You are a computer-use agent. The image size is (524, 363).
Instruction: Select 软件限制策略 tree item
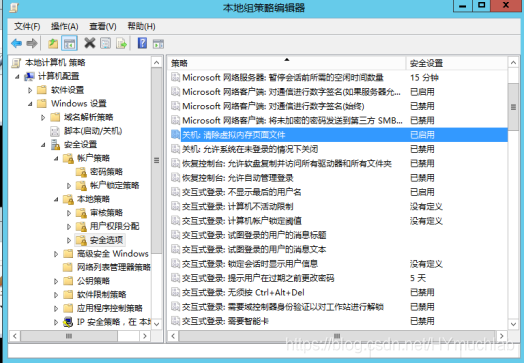coord(102,294)
